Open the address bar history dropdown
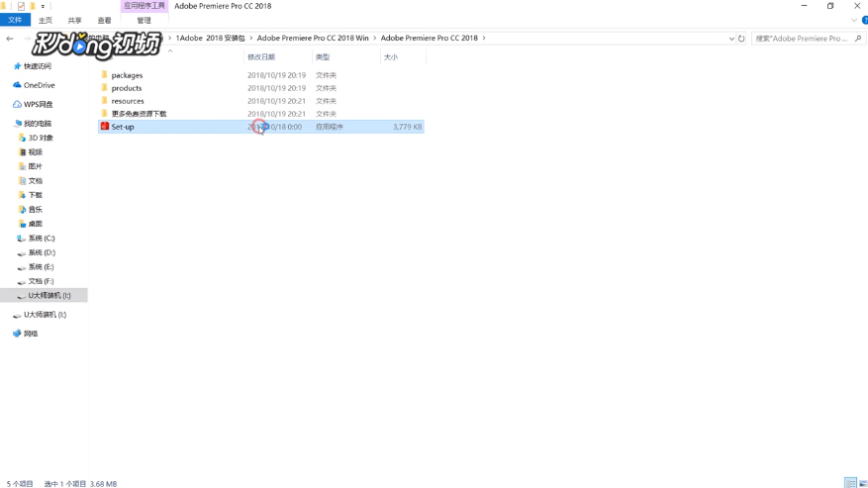 pyautogui.click(x=731, y=39)
